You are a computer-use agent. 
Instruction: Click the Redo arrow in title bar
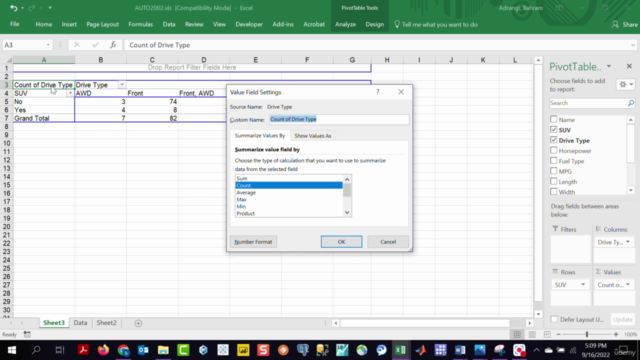point(32,8)
